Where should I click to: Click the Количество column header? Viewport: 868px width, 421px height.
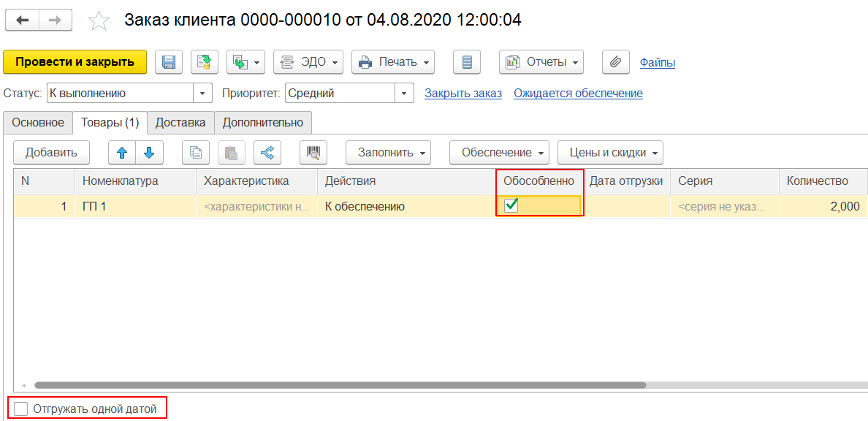(823, 181)
